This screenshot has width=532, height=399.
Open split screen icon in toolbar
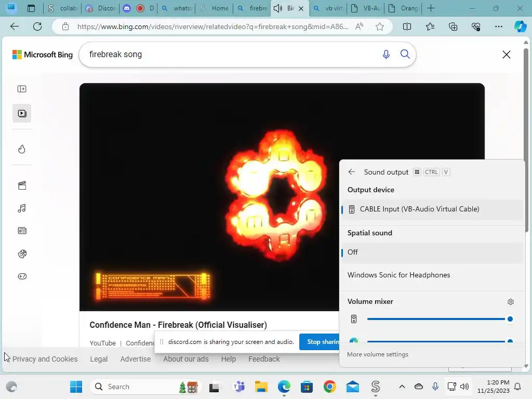tap(407, 26)
